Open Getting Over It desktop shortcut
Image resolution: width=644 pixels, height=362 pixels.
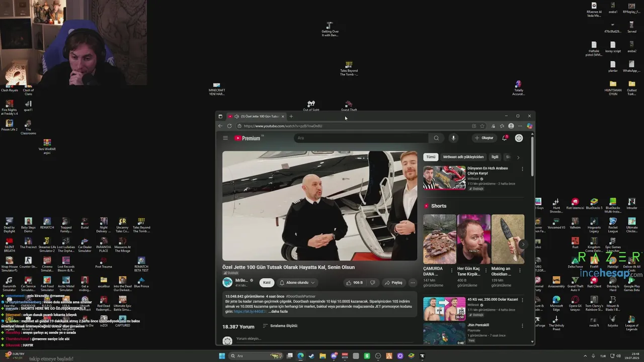click(330, 29)
